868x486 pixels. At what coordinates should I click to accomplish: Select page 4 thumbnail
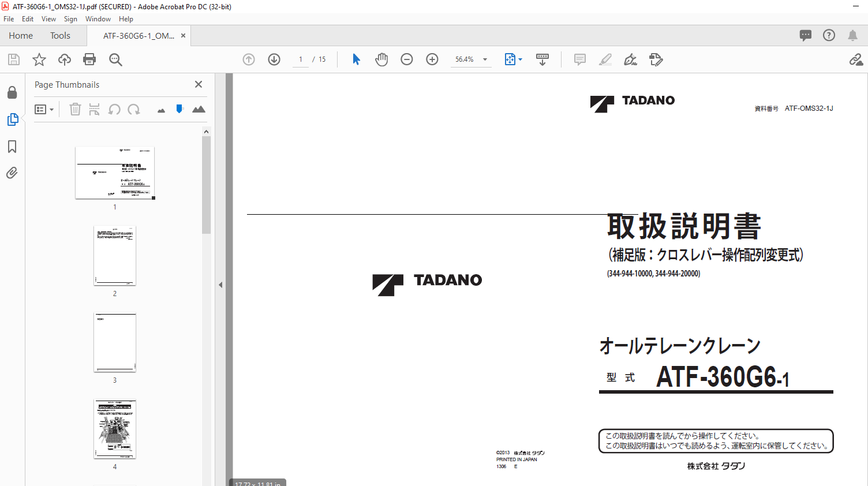coord(115,429)
